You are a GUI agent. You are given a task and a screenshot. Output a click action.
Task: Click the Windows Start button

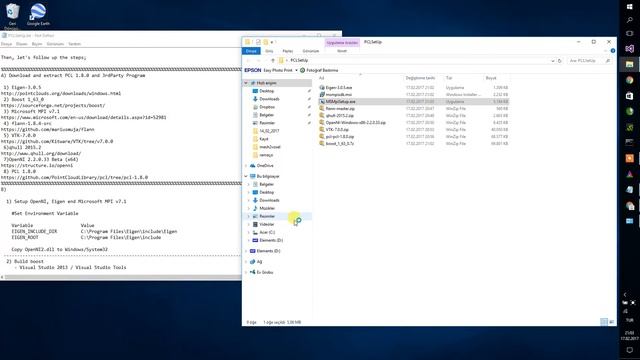[x=629, y=7]
